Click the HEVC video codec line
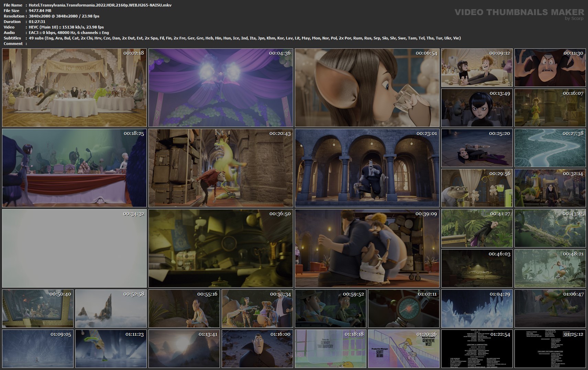588x370 pixels. pyautogui.click(x=66, y=27)
